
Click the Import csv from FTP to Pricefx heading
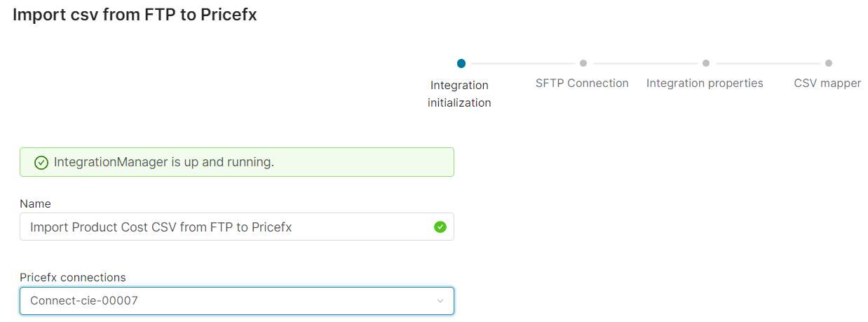click(135, 15)
